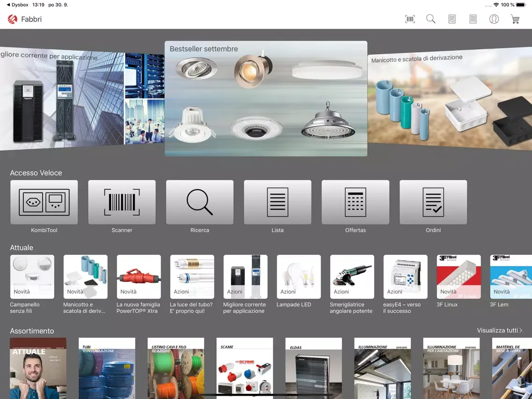Image resolution: width=532 pixels, height=399 pixels.
Task: Open Migliore corrente per applicazione promotion
Action: [x=245, y=277]
